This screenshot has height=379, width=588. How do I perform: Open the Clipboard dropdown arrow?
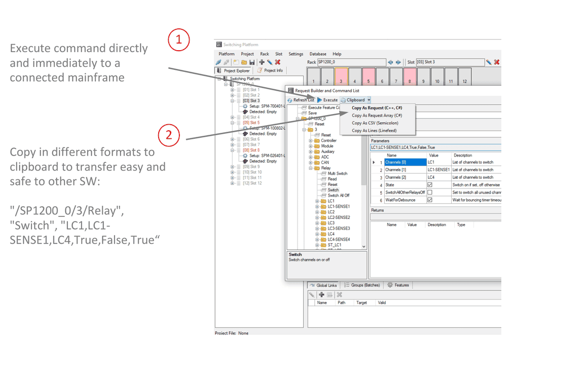point(369,100)
